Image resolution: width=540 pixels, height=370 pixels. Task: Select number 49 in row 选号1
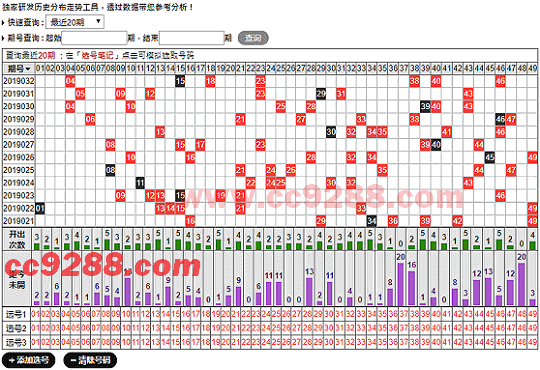[532, 314]
